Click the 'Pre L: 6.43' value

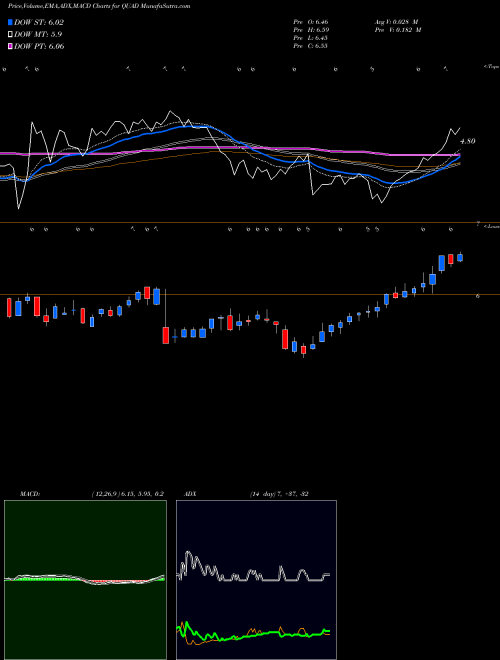click(x=311, y=38)
